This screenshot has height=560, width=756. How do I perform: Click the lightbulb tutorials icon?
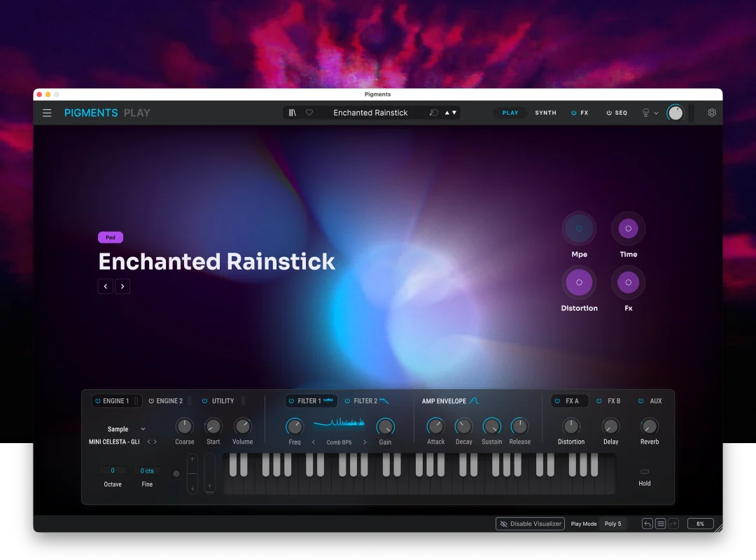pyautogui.click(x=645, y=113)
